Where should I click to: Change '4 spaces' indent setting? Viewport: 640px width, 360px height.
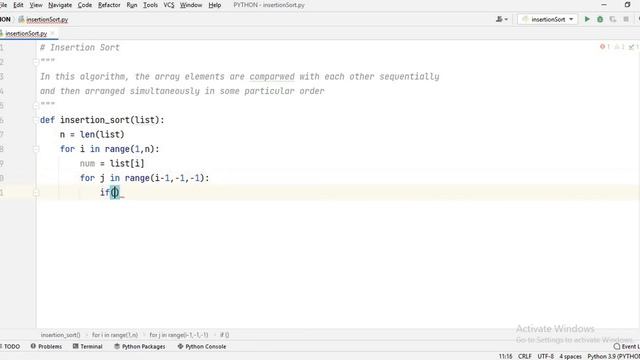(570, 356)
